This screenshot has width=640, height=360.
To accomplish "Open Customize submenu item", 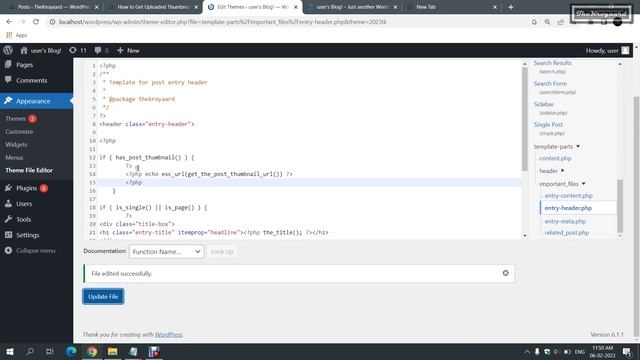I will pos(19,131).
